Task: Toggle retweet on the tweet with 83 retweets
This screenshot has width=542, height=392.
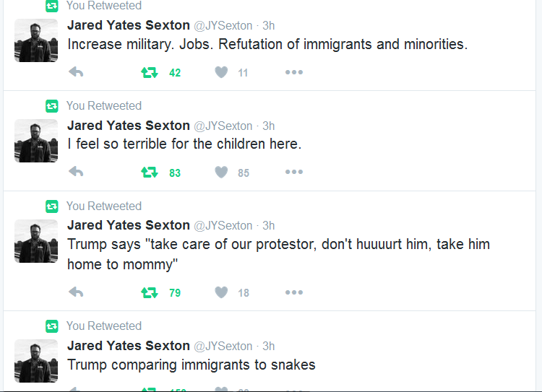Action: (x=150, y=172)
